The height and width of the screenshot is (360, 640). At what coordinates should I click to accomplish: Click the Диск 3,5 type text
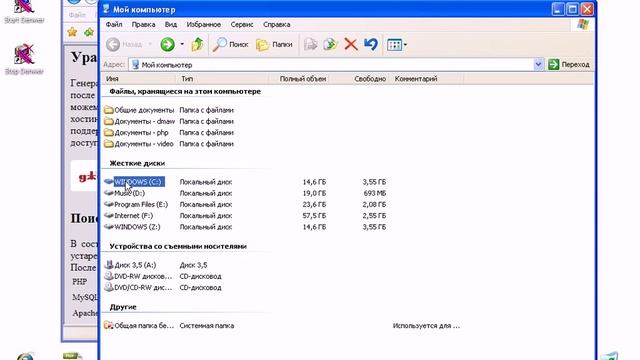193,265
